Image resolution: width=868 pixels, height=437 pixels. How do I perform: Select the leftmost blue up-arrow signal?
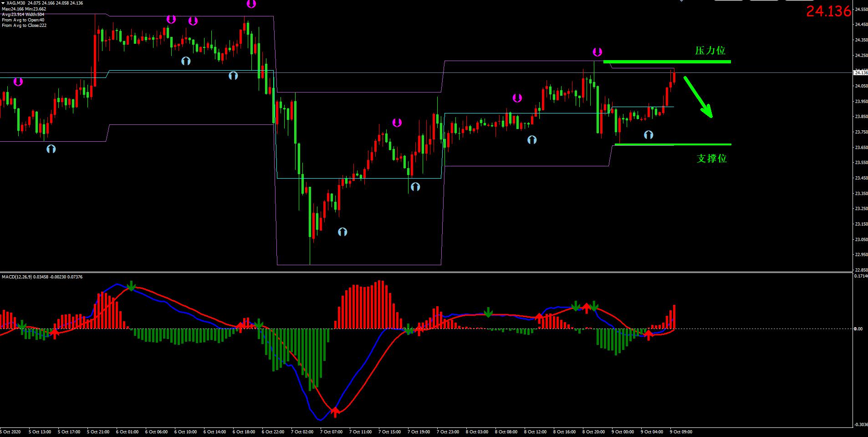point(51,149)
